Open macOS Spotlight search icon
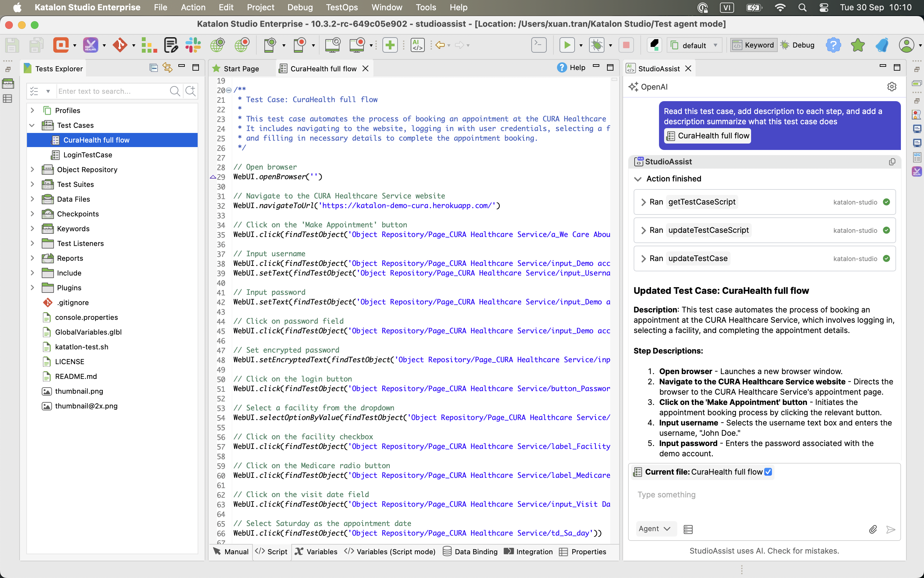Viewport: 924px width, 578px height. coord(802,7)
